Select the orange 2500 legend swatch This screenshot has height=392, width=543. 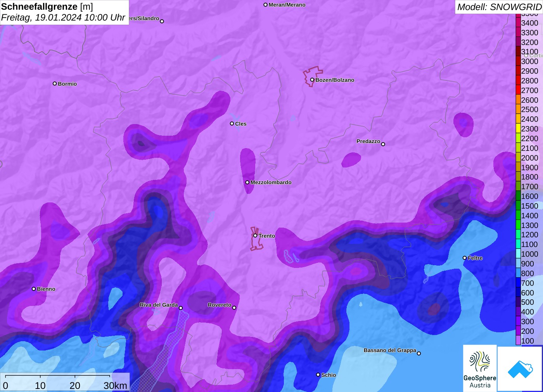(518, 109)
